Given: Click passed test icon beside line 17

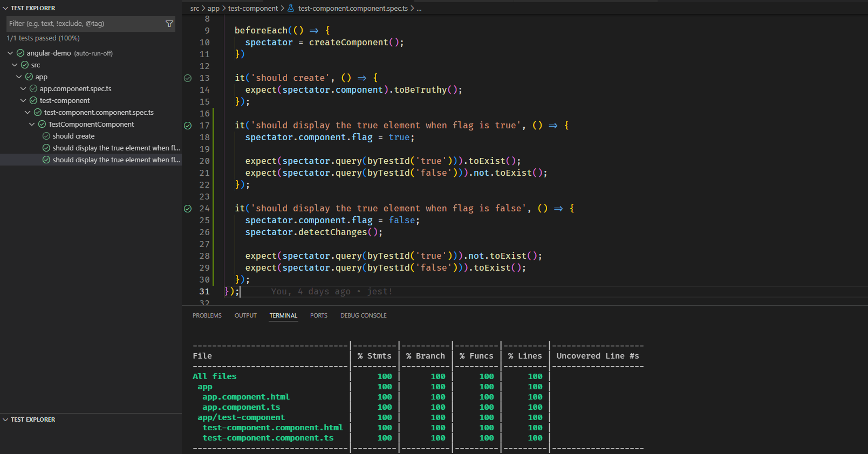Looking at the screenshot, I should pyautogui.click(x=188, y=126).
